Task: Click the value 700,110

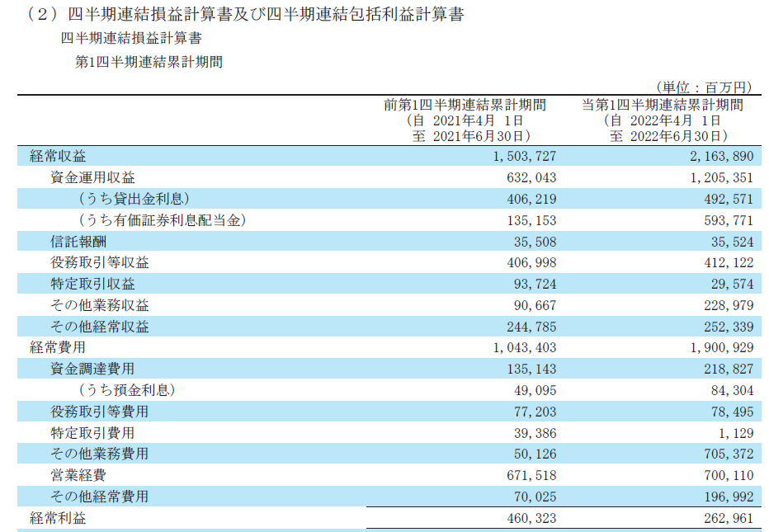Action: point(729,476)
